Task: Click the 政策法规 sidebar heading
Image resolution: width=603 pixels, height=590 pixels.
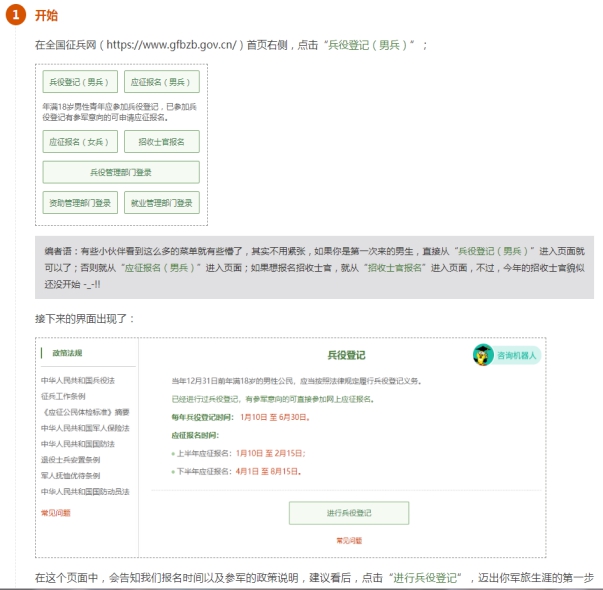Action: pyautogui.click(x=67, y=353)
